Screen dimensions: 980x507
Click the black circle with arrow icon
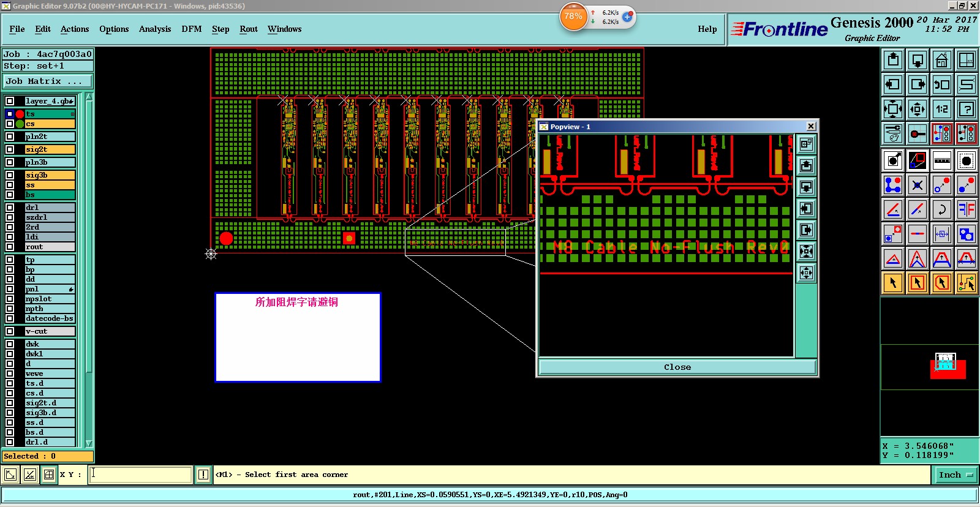[893, 160]
